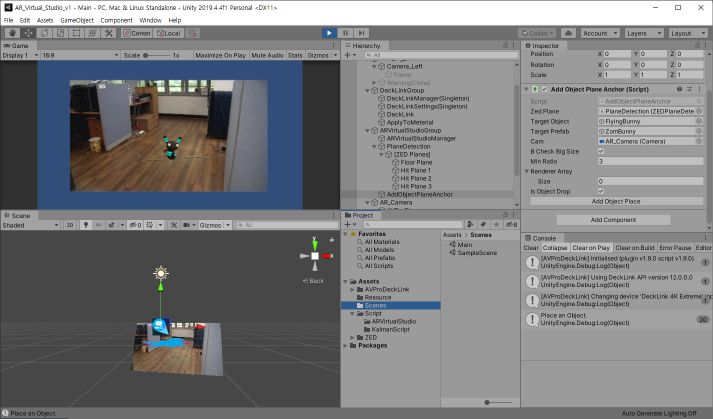The width and height of the screenshot is (713, 419).
Task: Toggle 2D scene view mode
Action: tap(70, 225)
